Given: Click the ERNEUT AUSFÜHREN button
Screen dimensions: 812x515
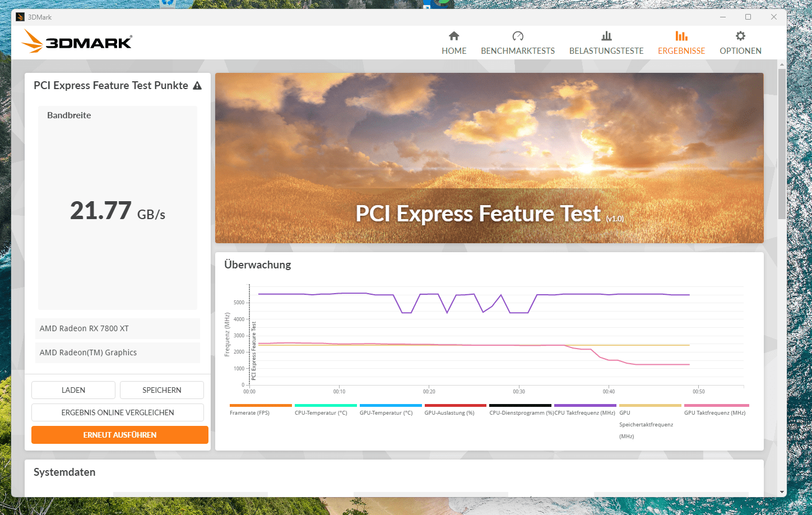Looking at the screenshot, I should 120,435.
